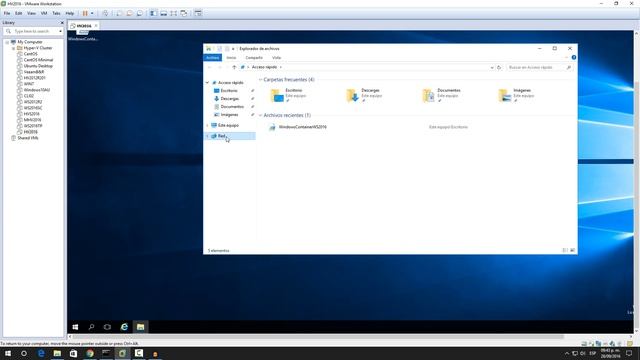Open the VMware File menu
Viewport: 640px width, 360px height.
(7, 13)
